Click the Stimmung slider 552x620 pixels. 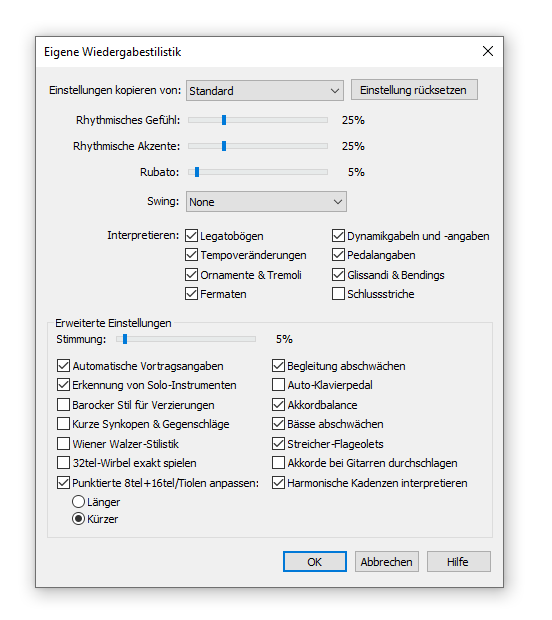(x=186, y=339)
